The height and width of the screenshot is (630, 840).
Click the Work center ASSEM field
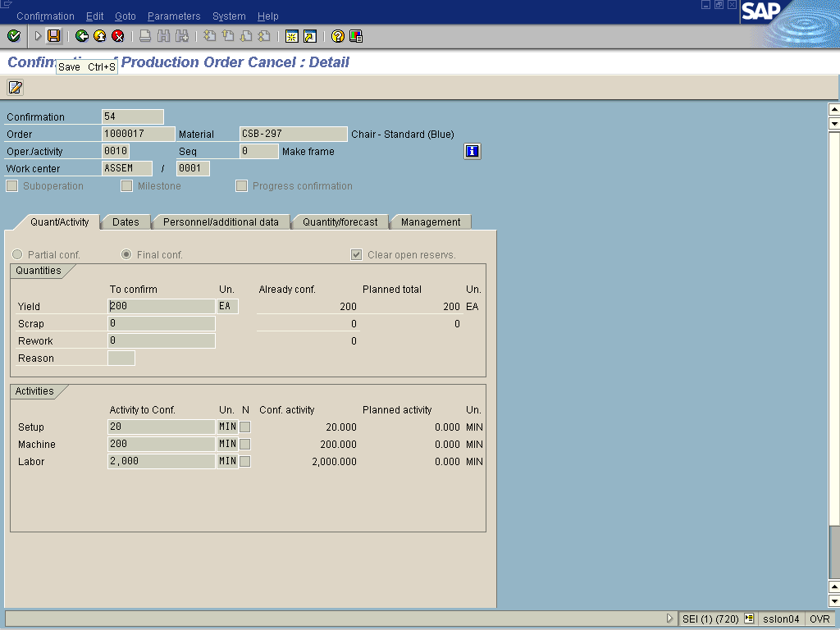(127, 168)
